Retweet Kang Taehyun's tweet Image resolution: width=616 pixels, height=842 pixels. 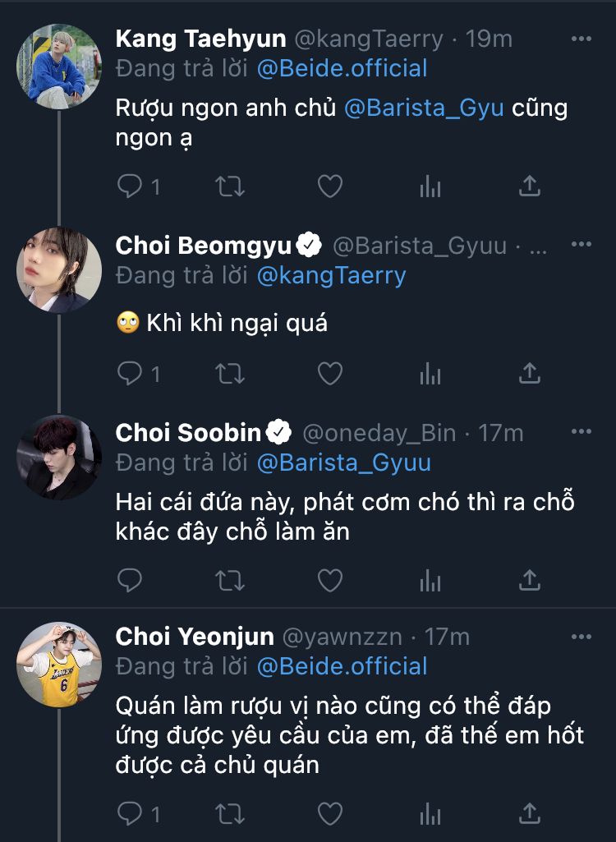[x=230, y=187]
